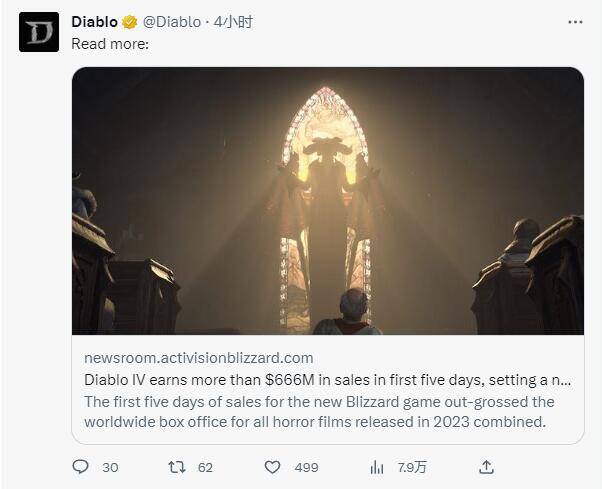The height and width of the screenshot is (489, 602).
Task: Open the three-dot more options menu
Action: pyautogui.click(x=574, y=21)
